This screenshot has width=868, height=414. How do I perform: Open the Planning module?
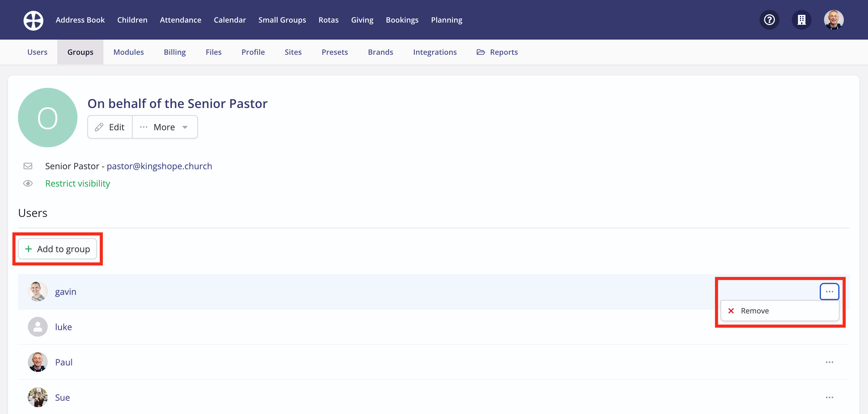446,20
